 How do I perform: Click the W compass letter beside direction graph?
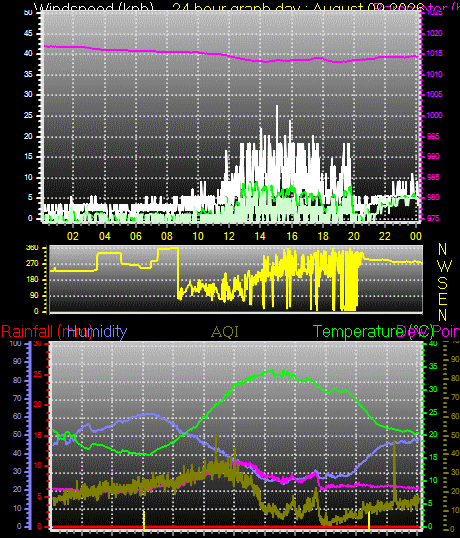pyautogui.click(x=445, y=266)
